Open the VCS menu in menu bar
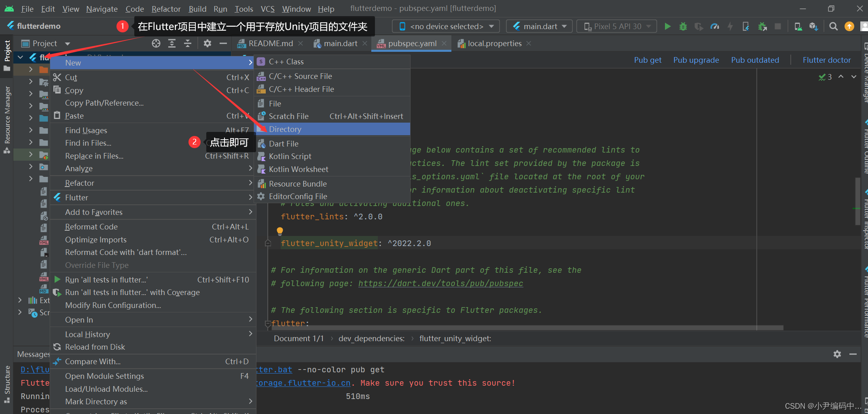The width and height of the screenshot is (868, 414). (x=267, y=8)
